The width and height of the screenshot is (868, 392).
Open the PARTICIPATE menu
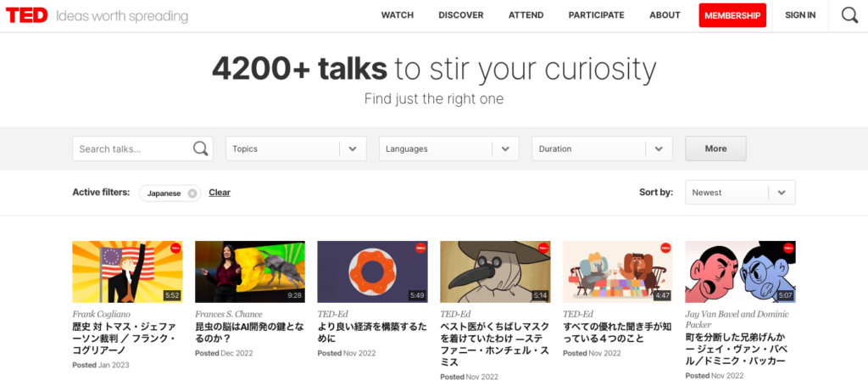click(596, 15)
